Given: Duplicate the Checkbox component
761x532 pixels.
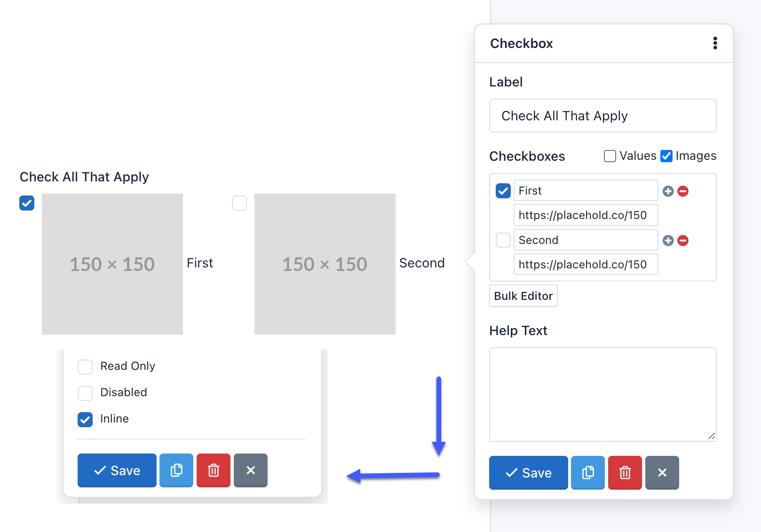Looking at the screenshot, I should click(x=587, y=473).
